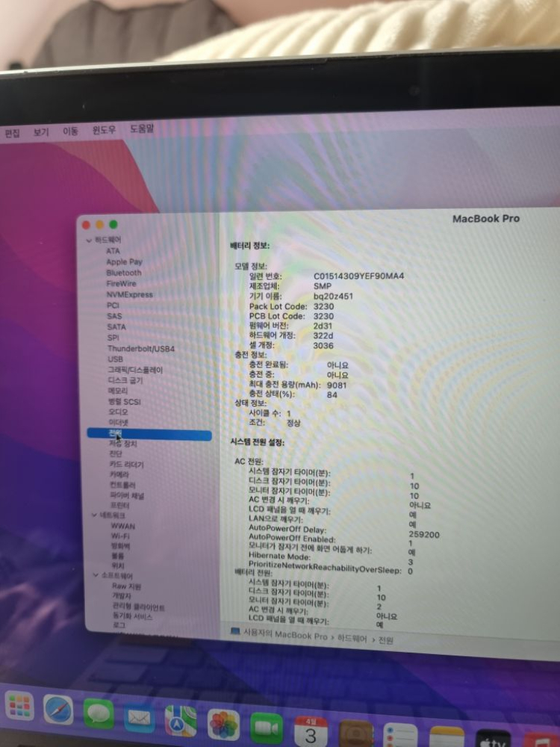Select SAS in the sidebar

[x=114, y=316]
